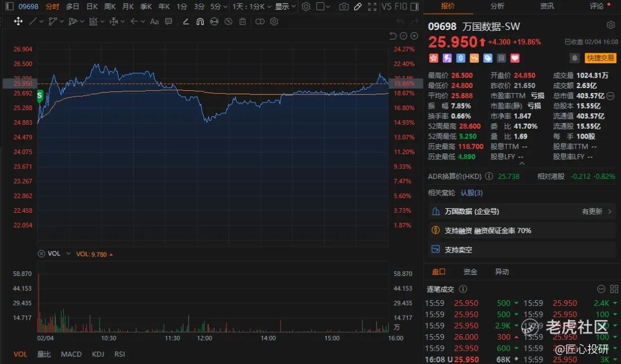Screen dimensions: 621x364
Task: Remove VOL indicator with X icon
Action: coord(41,254)
